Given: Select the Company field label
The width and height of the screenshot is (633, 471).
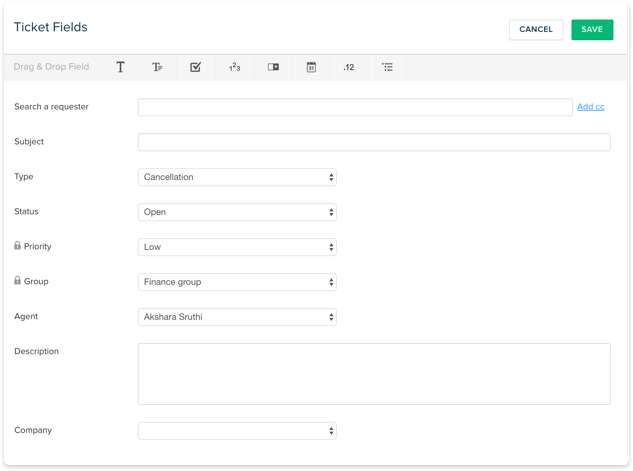Looking at the screenshot, I should (x=33, y=430).
